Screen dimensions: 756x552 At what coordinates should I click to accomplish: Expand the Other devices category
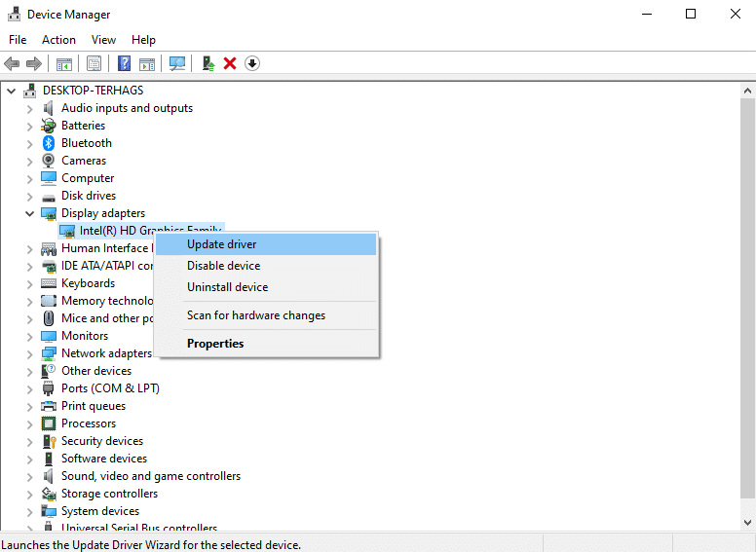click(x=30, y=371)
